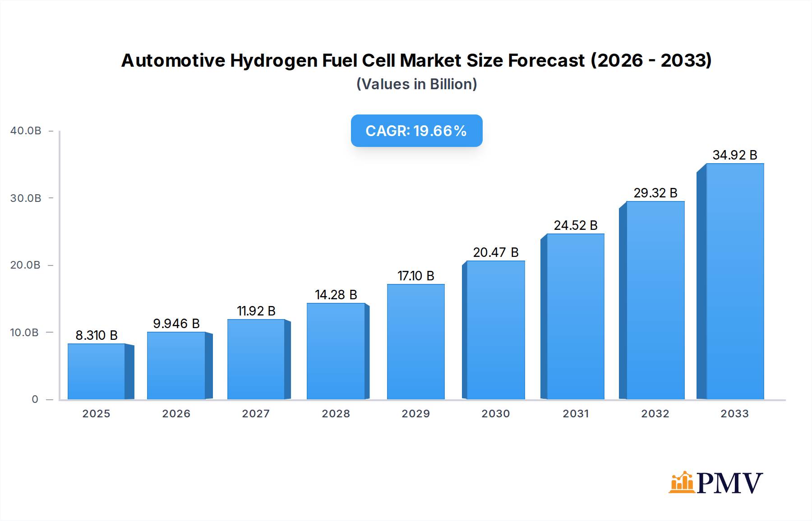Click the 20.47 B data label
This screenshot has height=521, width=812.
496,253
